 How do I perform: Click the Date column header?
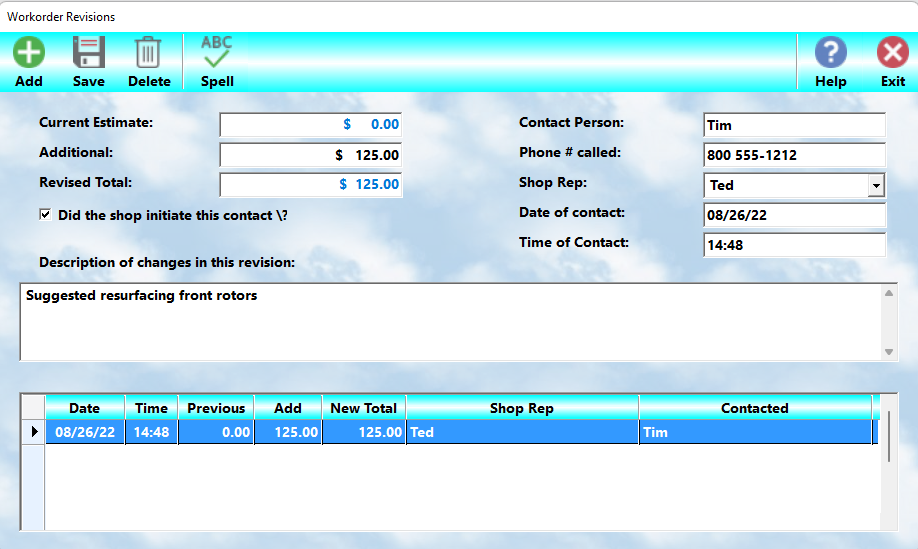click(85, 408)
